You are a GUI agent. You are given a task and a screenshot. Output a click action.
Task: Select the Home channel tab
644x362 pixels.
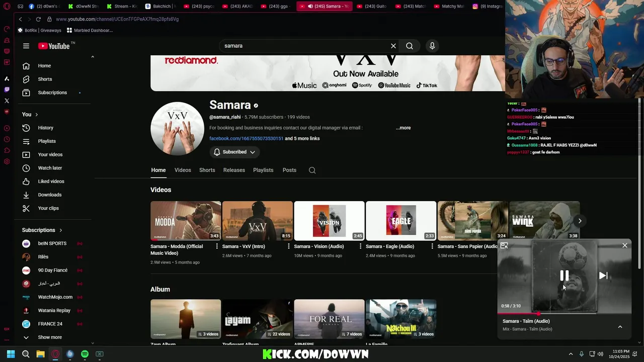tap(158, 170)
